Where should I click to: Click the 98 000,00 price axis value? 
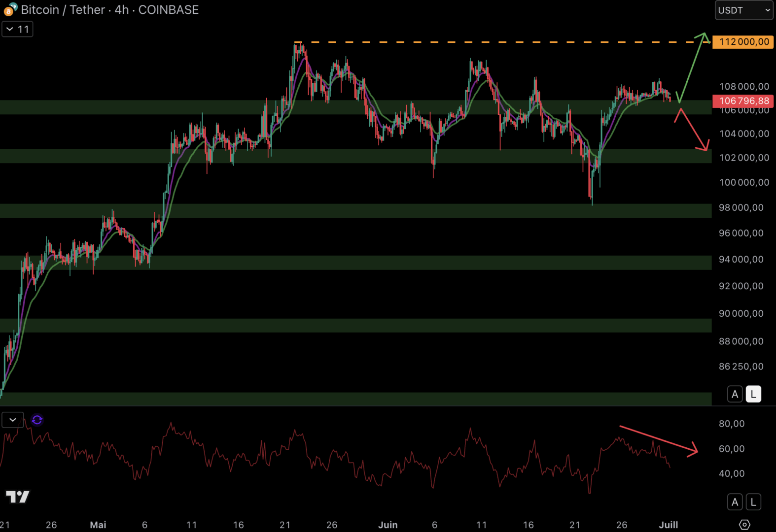coord(741,207)
